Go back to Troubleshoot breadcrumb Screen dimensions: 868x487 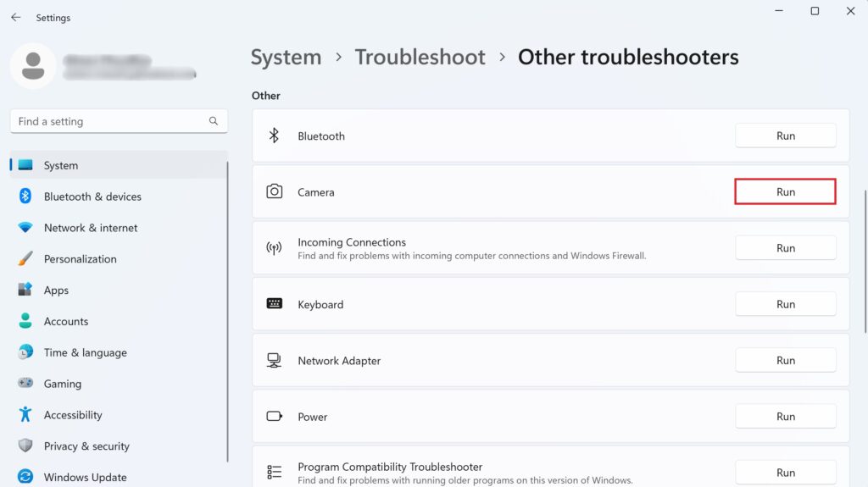point(420,58)
